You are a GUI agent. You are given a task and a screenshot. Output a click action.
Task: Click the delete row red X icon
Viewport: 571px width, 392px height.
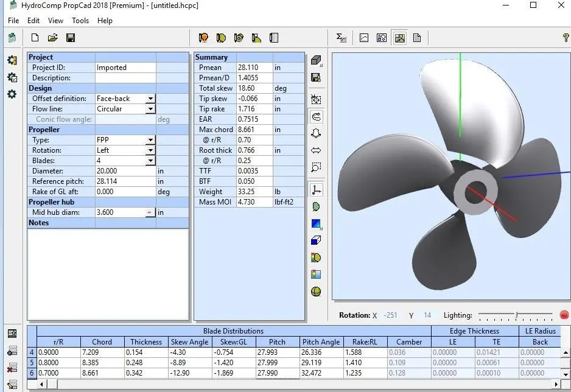click(12, 368)
